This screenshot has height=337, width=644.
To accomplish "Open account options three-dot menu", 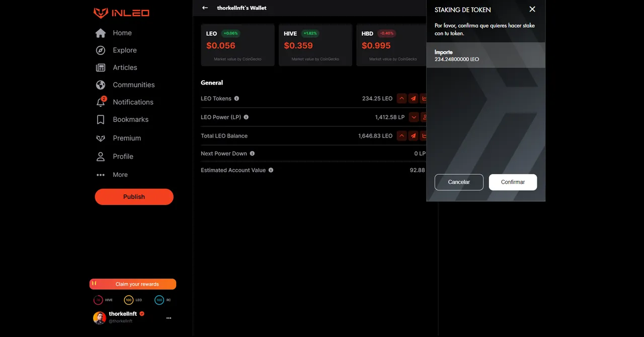I will [169, 318].
